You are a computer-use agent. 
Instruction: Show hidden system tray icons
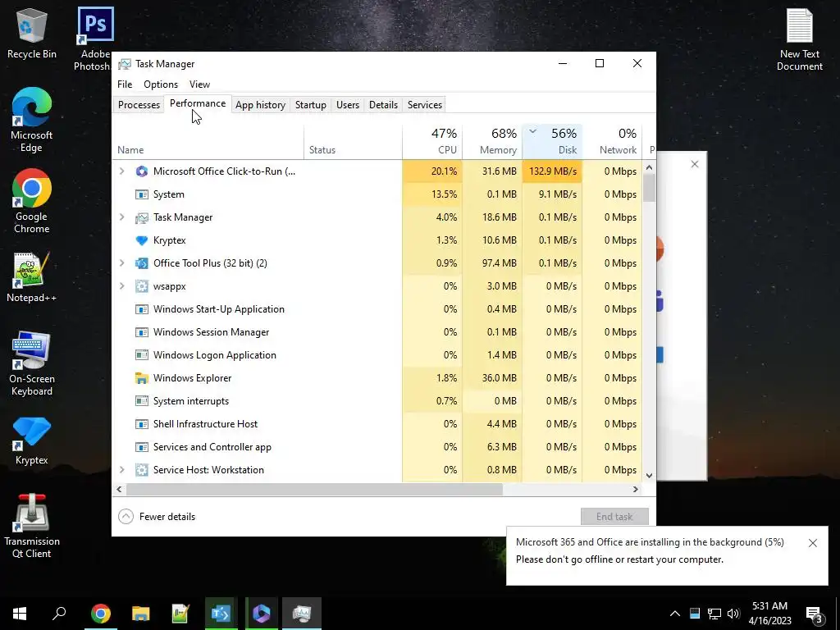[675, 614]
